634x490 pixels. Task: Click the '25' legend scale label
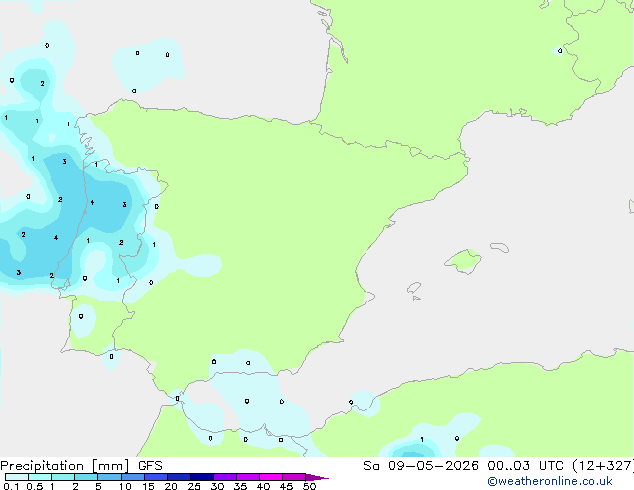194,486
